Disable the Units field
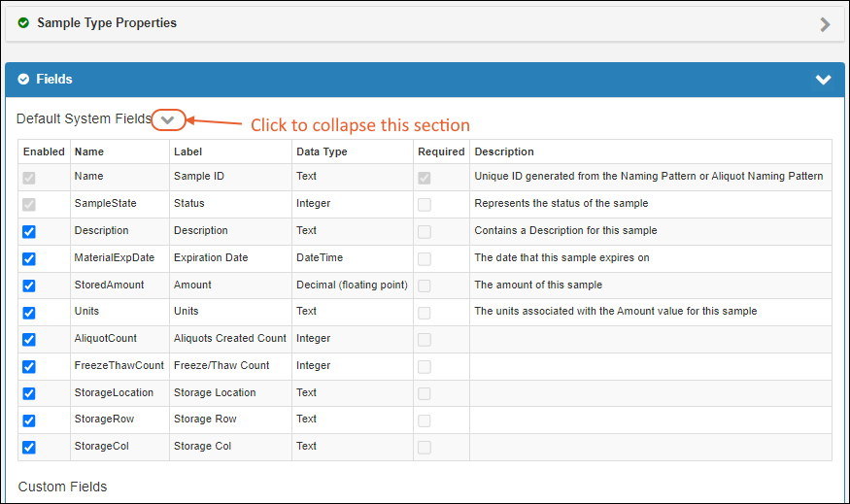 [x=29, y=313]
